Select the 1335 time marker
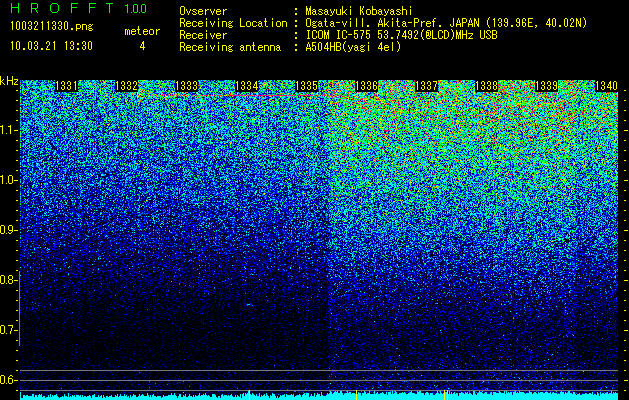Viewport: 629px width, 400px height. pyautogui.click(x=306, y=86)
